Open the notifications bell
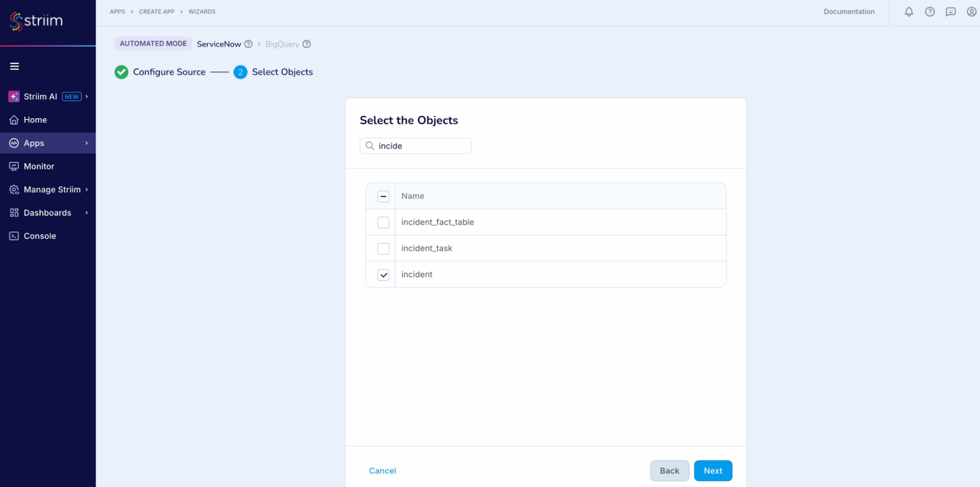 click(x=909, y=12)
